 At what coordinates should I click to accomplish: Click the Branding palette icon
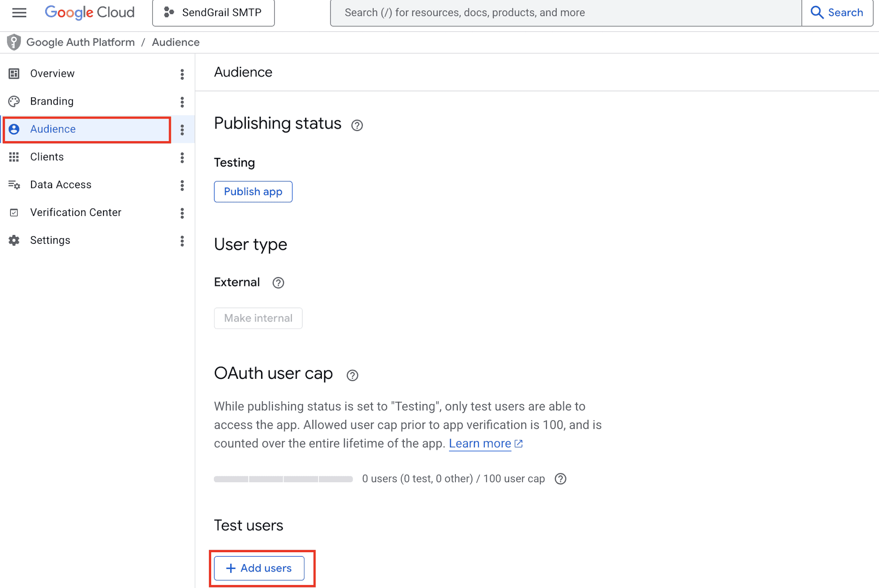click(x=14, y=101)
